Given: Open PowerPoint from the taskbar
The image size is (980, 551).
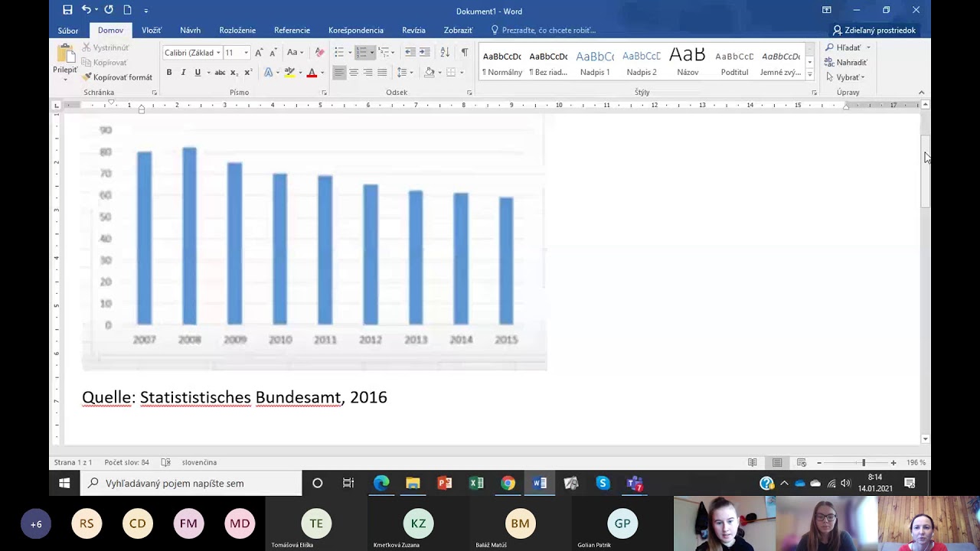Looking at the screenshot, I should point(445,483).
